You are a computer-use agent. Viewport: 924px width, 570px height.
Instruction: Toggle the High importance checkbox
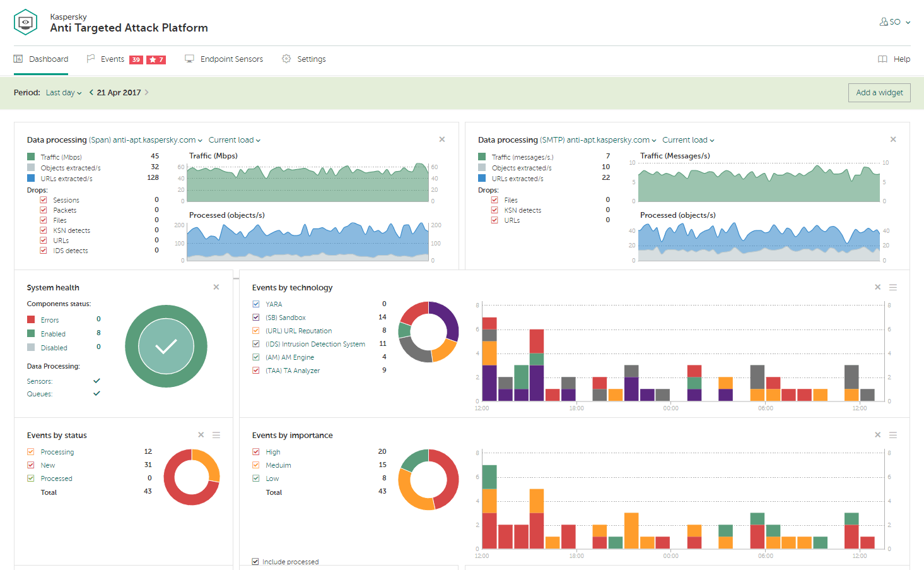coord(256,452)
